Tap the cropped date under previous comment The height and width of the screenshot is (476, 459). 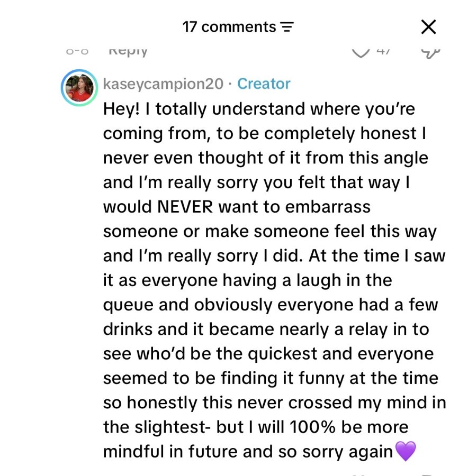[x=77, y=52]
